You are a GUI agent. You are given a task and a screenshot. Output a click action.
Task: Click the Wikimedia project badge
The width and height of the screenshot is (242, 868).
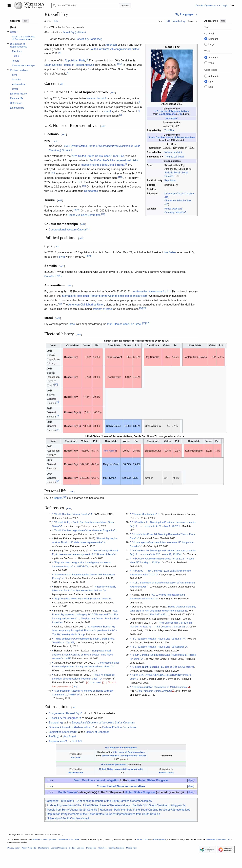pyautogui.click(x=207, y=850)
